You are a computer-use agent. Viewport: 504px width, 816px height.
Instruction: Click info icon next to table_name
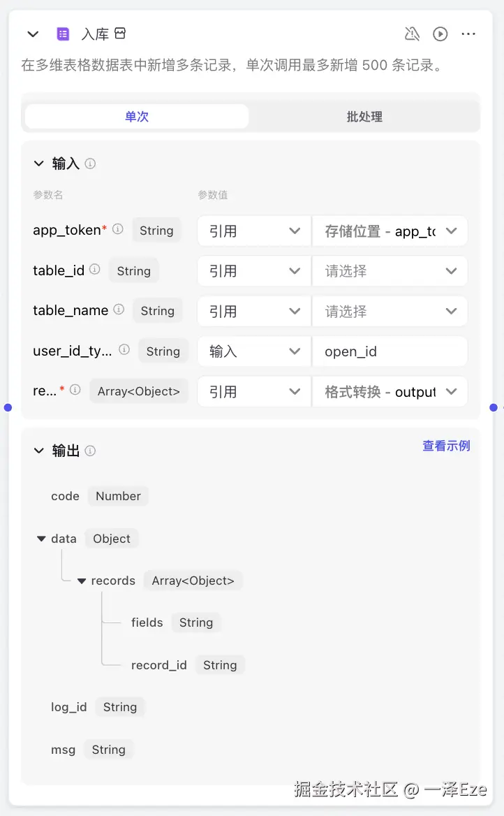[x=119, y=309]
